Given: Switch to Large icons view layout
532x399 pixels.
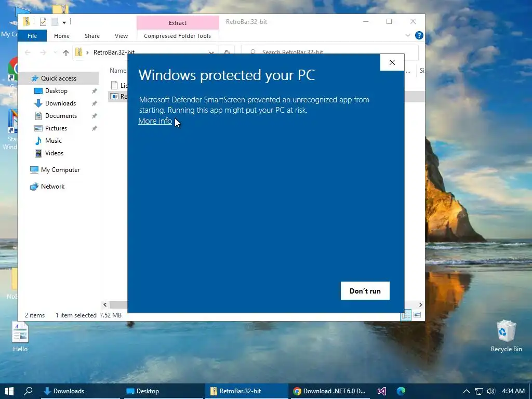Looking at the screenshot, I should (417, 315).
